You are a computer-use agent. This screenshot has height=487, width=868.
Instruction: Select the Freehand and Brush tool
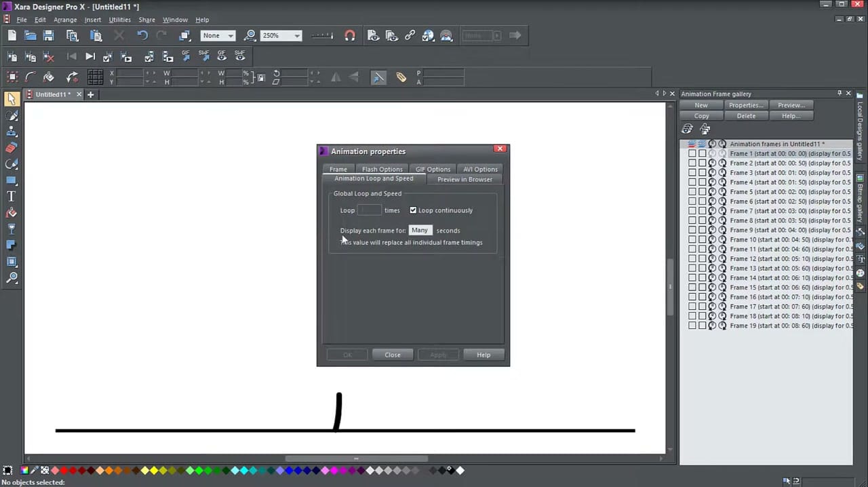click(x=12, y=115)
